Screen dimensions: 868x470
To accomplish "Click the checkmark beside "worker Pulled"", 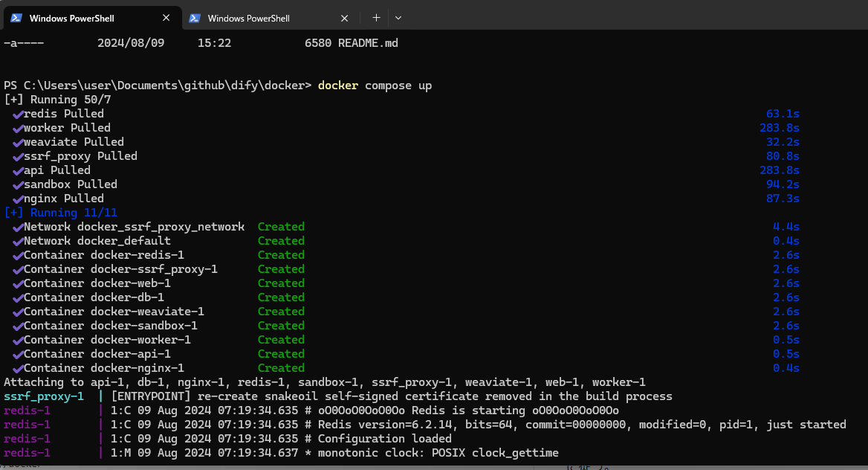I will point(17,127).
